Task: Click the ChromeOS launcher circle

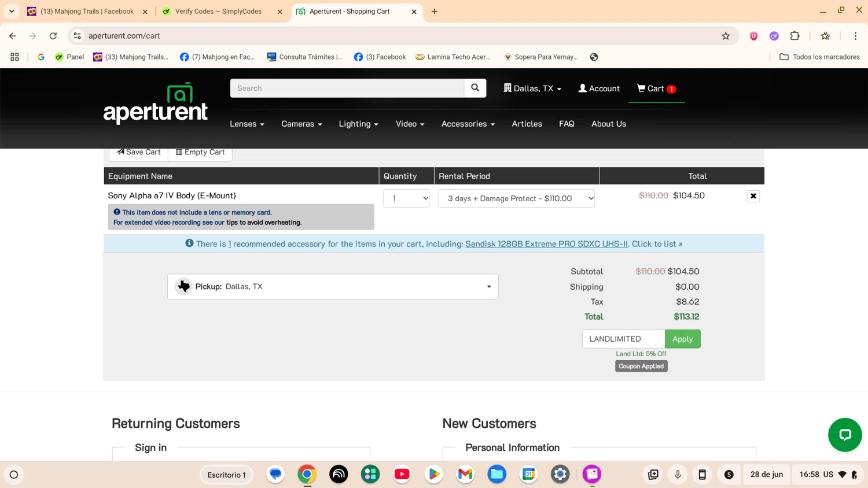Action: 14,475
